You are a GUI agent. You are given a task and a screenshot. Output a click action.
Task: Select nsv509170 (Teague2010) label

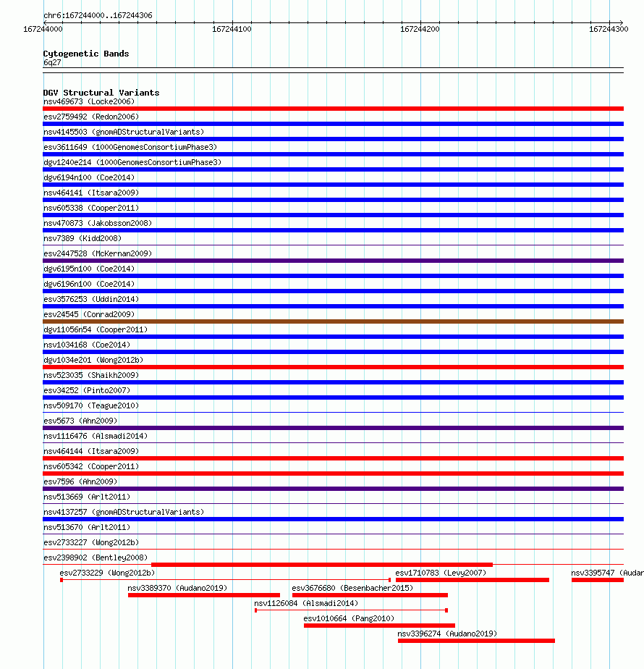tap(91, 405)
